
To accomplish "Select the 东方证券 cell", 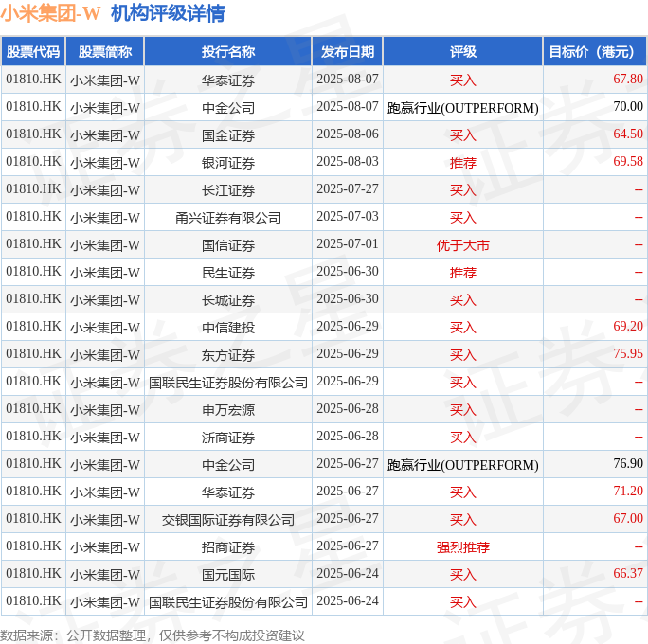I will (228, 355).
